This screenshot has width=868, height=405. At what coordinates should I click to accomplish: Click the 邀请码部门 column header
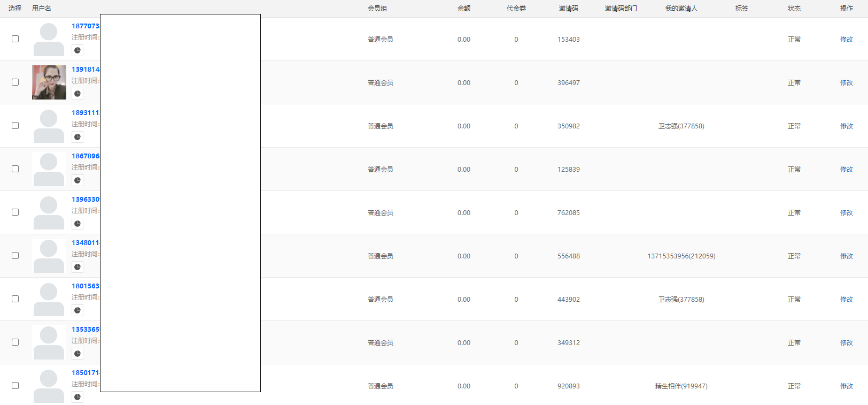tap(621, 9)
